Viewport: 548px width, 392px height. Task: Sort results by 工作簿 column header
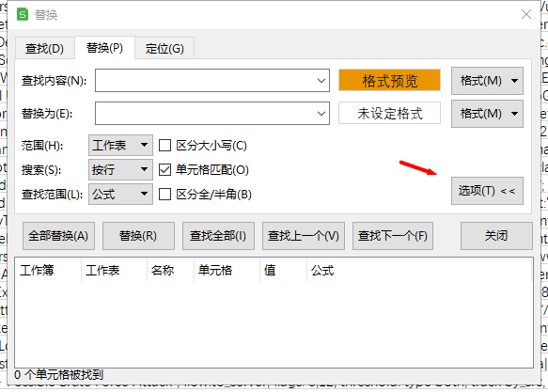[48, 270]
